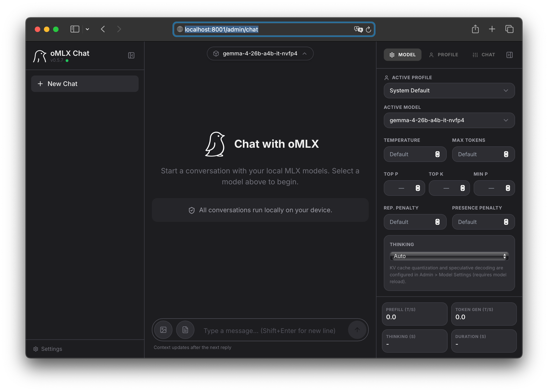Go back to the previous page

click(x=103, y=29)
